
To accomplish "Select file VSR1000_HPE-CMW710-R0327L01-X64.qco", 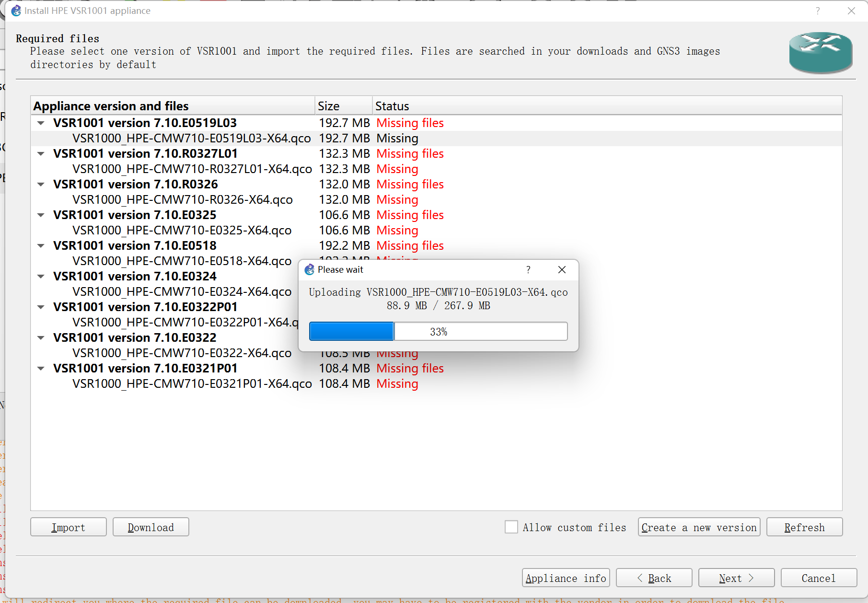I will tap(192, 169).
